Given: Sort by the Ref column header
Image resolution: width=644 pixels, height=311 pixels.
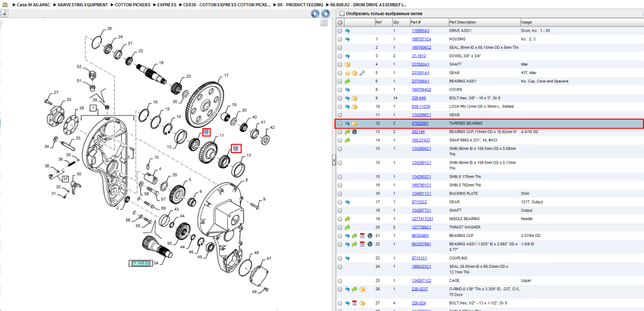Looking at the screenshot, I should [x=378, y=22].
